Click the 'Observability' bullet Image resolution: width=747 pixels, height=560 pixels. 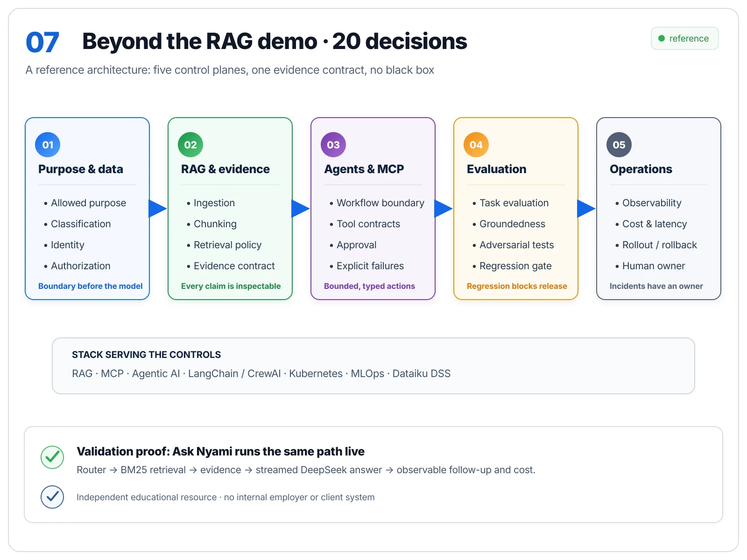point(648,203)
